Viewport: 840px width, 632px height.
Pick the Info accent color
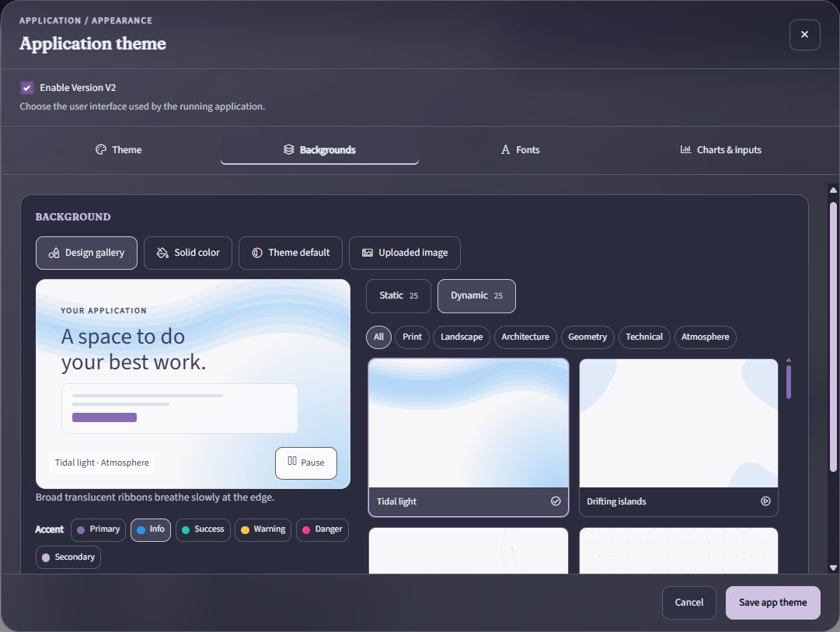click(x=151, y=529)
